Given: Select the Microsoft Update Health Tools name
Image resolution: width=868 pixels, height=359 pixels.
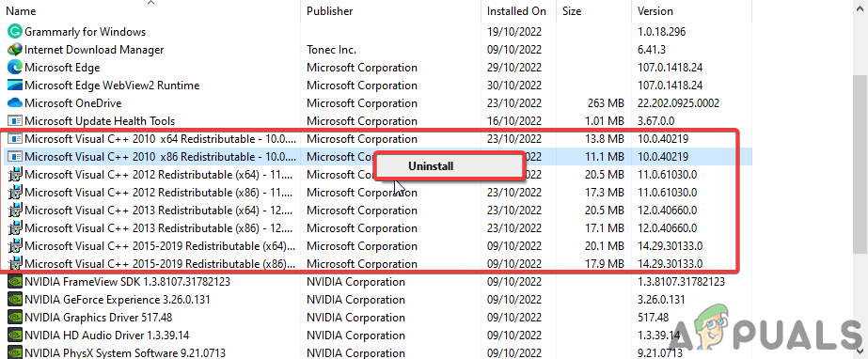Looking at the screenshot, I should (x=100, y=120).
